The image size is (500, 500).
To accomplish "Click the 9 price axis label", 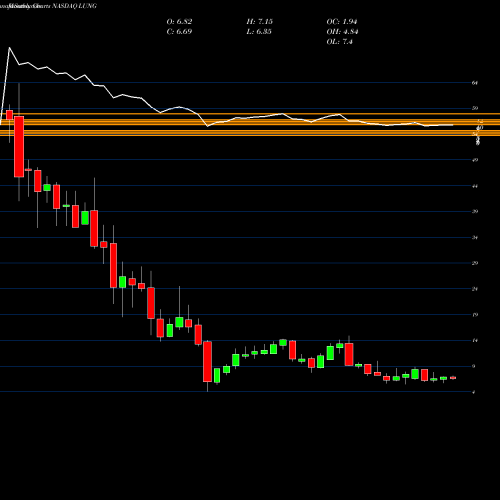I will click(474, 366).
